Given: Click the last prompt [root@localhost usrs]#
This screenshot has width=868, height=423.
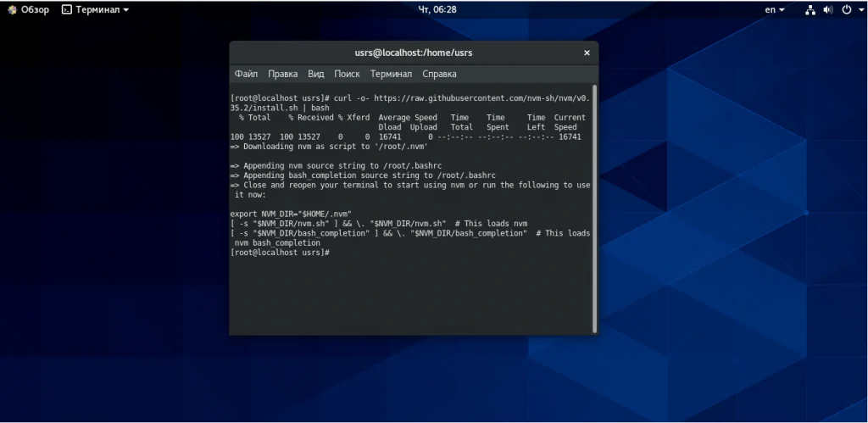Looking at the screenshot, I should pos(280,253).
